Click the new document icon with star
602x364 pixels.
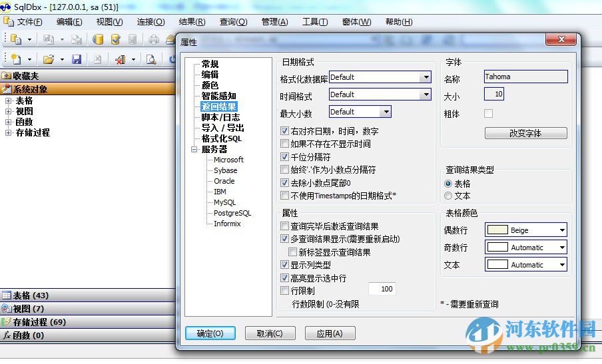point(16,59)
